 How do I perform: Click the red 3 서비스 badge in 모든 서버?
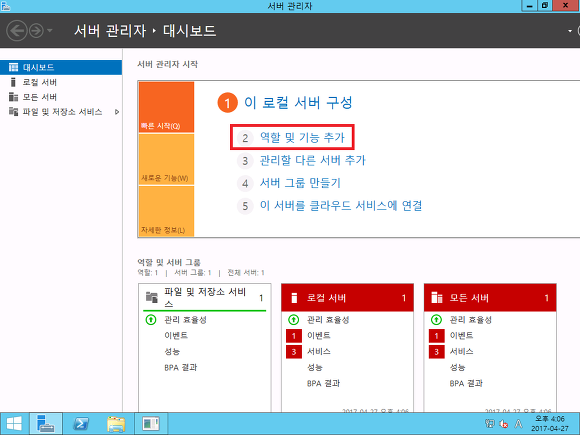coord(436,351)
